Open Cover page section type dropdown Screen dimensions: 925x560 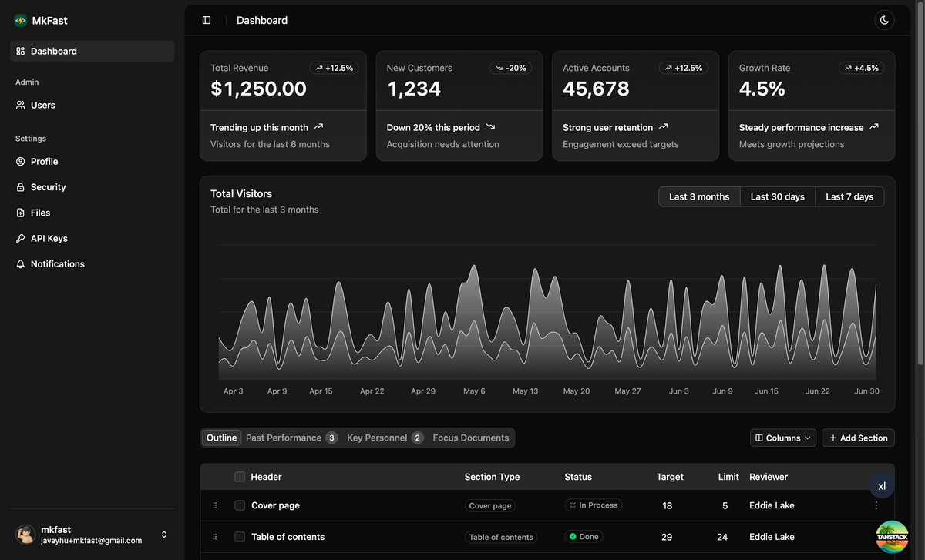point(490,506)
